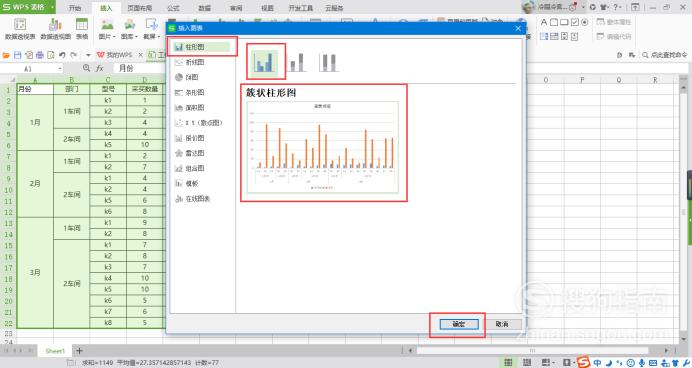Open the help question mark menu
692x368 pixels.
click(617, 7)
